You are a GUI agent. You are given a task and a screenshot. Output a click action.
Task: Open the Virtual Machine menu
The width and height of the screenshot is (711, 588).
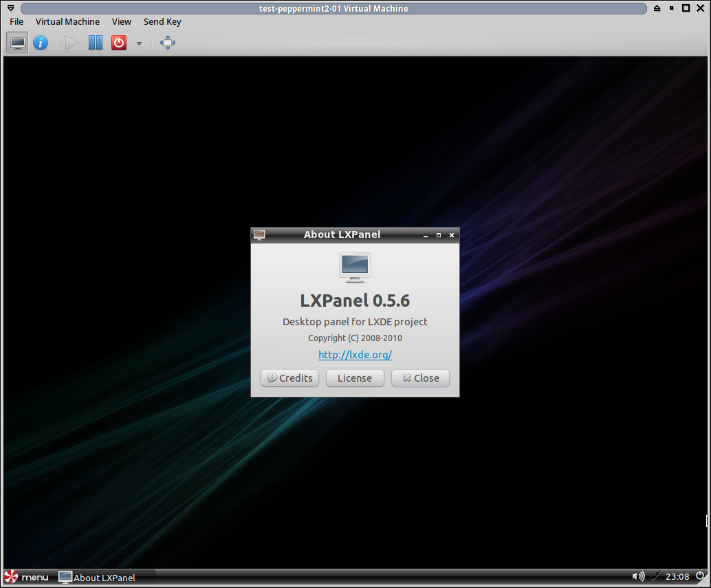click(x=67, y=22)
